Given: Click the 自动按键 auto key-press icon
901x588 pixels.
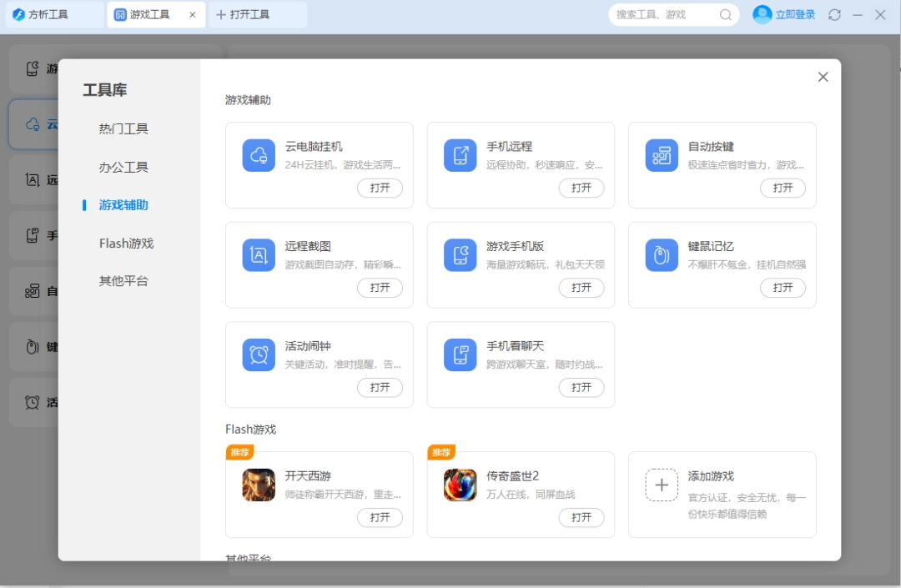Looking at the screenshot, I should pos(662,155).
